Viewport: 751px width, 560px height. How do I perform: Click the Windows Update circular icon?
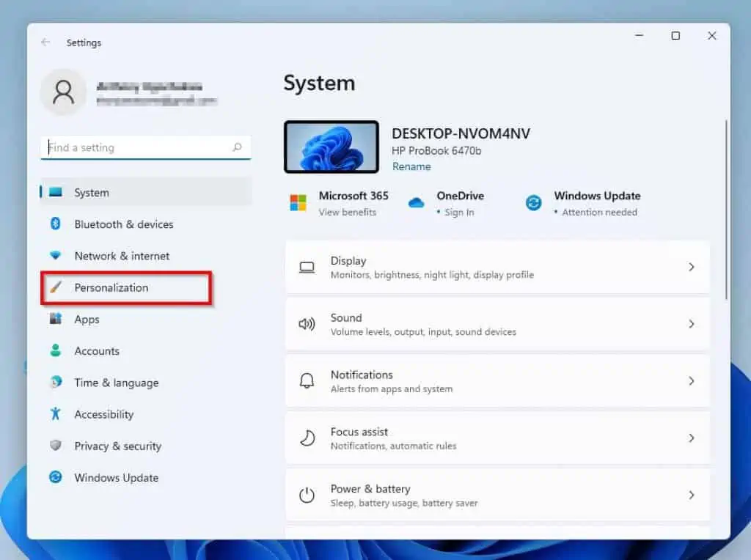click(x=533, y=203)
